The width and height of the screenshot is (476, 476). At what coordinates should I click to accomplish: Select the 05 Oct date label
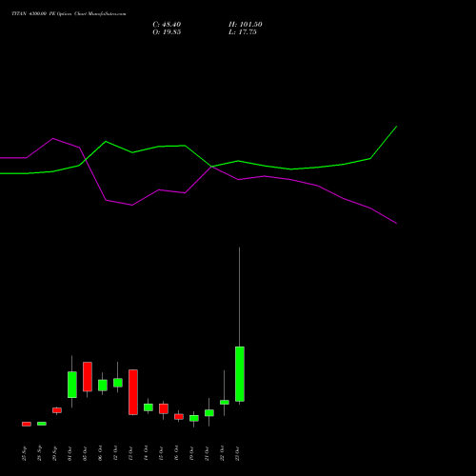85,453
